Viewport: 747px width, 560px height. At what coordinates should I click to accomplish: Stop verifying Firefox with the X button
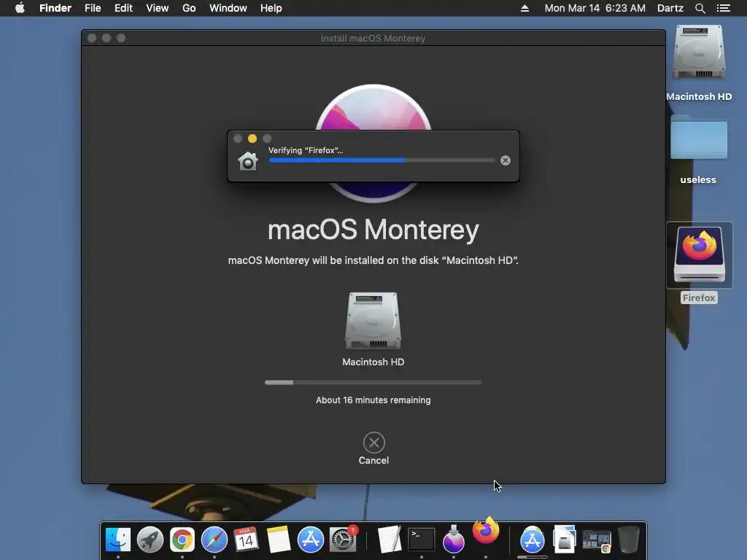click(x=506, y=160)
